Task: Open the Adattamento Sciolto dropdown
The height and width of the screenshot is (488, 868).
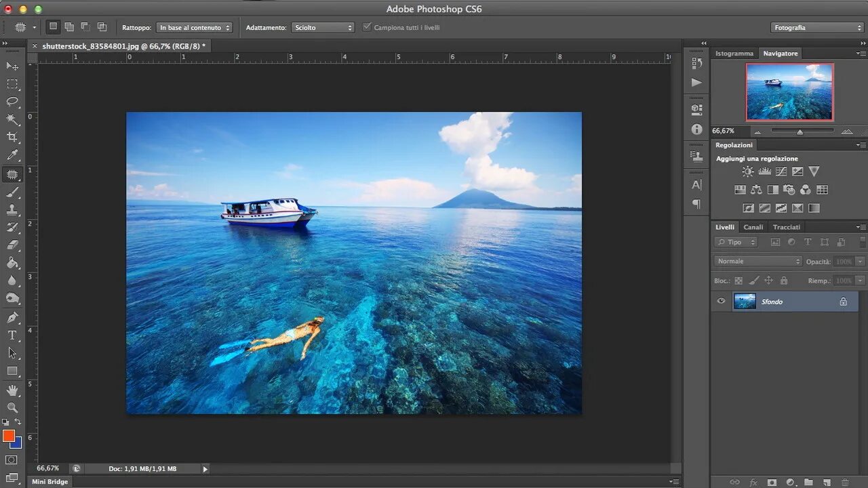Action: click(x=323, y=28)
